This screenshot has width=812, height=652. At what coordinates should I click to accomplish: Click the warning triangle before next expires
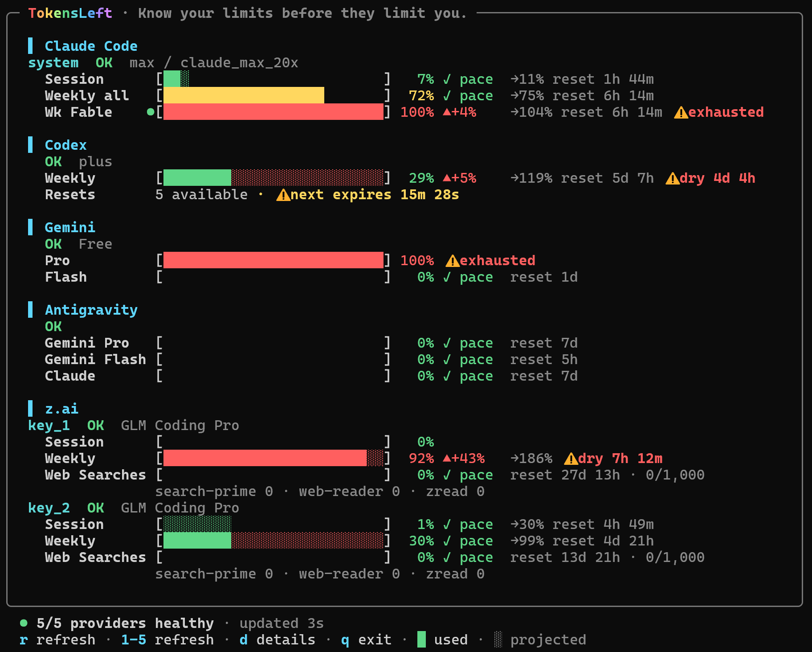283,195
